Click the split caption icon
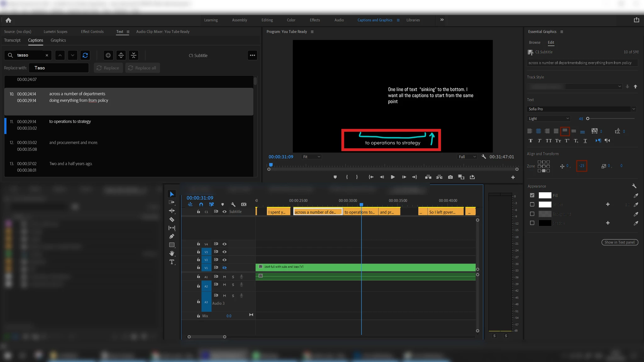 pos(121,55)
